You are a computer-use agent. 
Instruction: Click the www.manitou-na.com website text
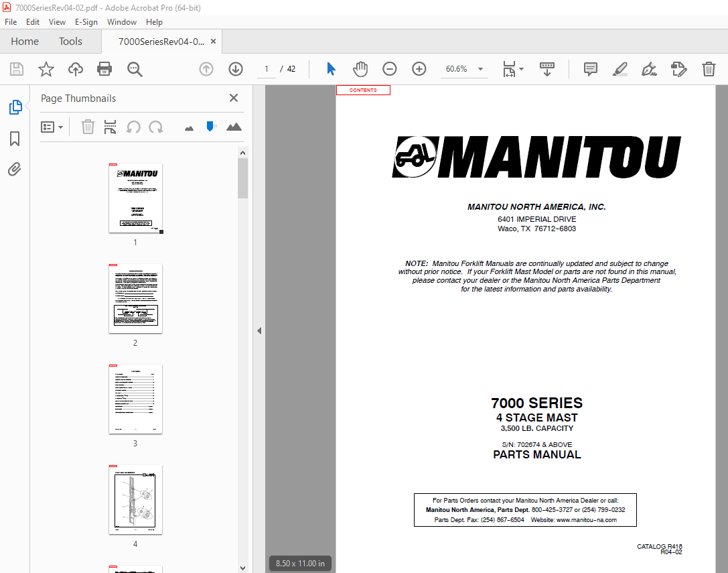coord(587,520)
